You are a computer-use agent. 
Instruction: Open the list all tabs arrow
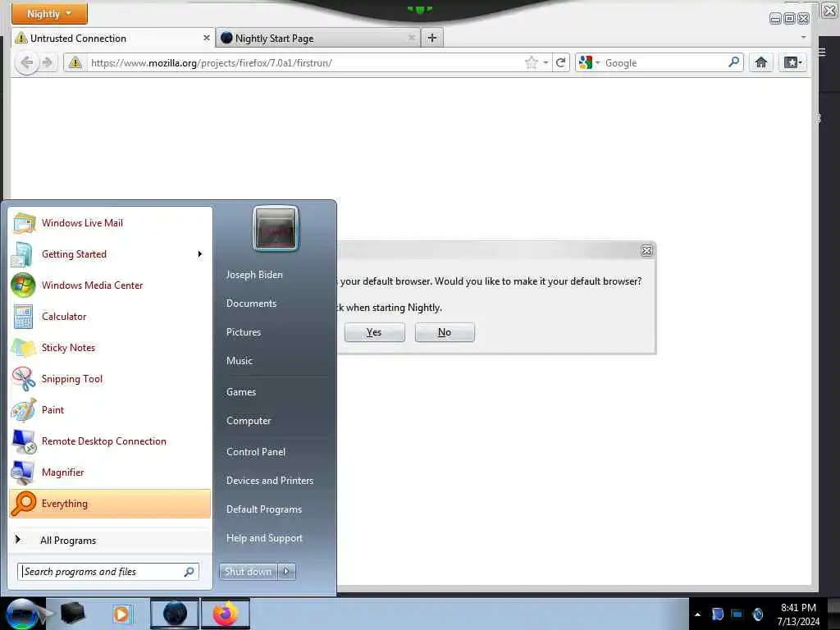point(803,38)
